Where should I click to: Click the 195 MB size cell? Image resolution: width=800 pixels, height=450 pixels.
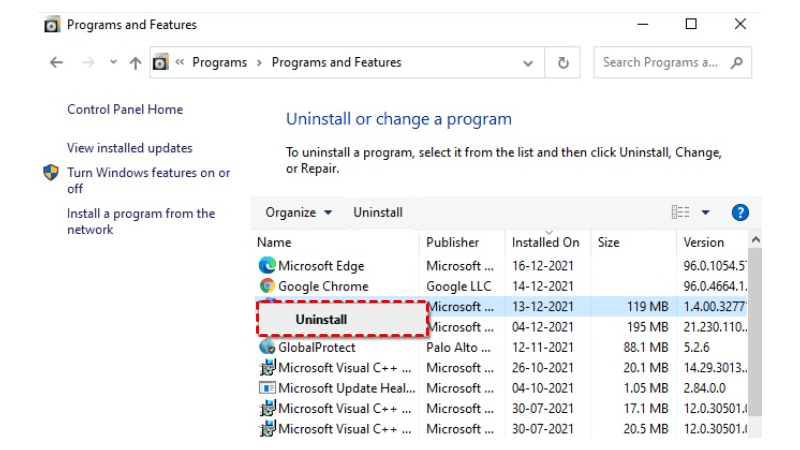(x=647, y=327)
